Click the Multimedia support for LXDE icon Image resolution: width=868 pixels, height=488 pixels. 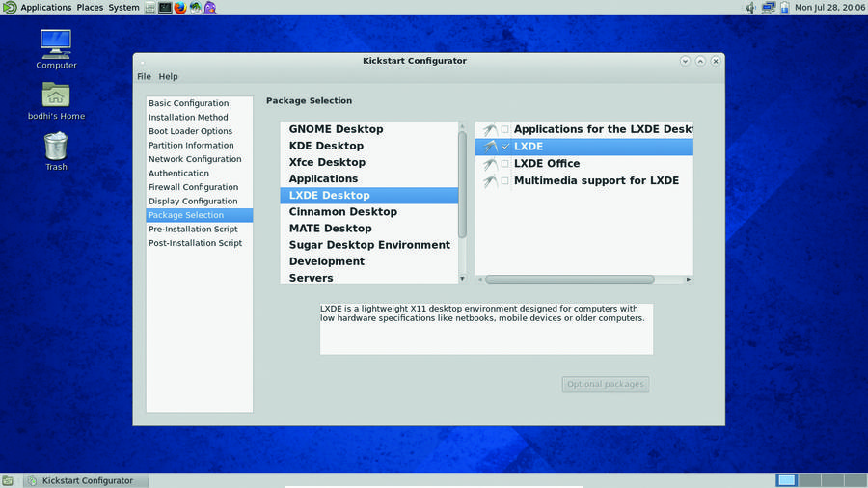coord(490,181)
